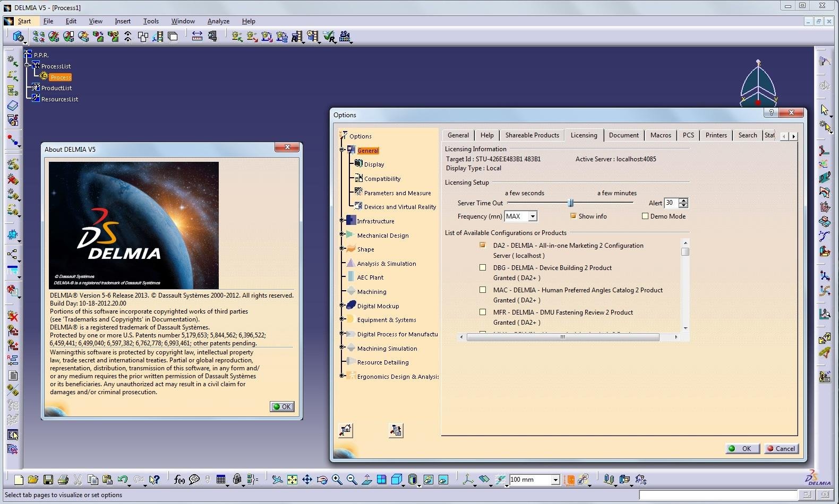Open the Start menu in menu bar

pyautogui.click(x=24, y=21)
